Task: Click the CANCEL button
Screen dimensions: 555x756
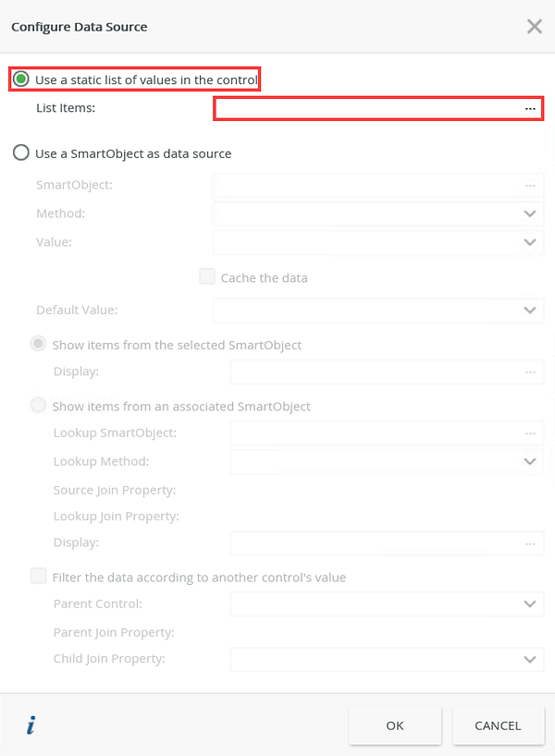Action: (498, 726)
